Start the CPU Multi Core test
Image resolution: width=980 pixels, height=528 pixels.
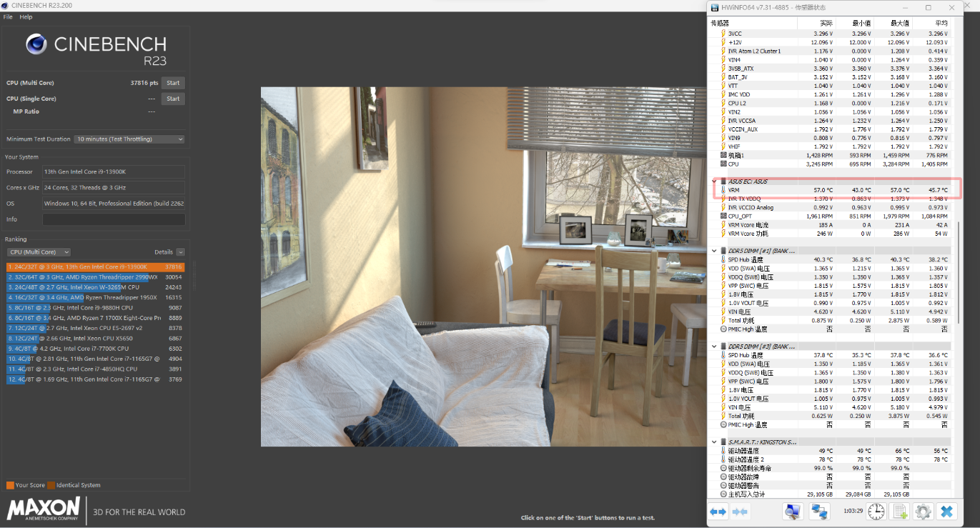tap(173, 83)
